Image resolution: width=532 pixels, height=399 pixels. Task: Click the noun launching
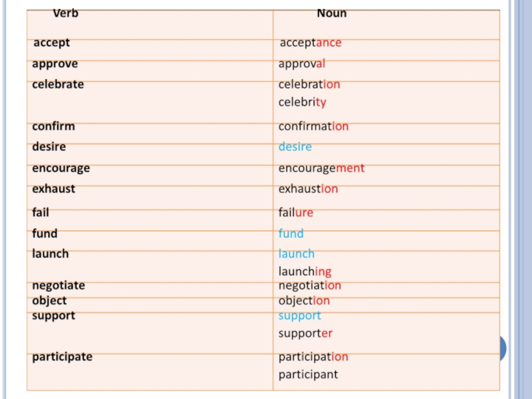pos(305,271)
